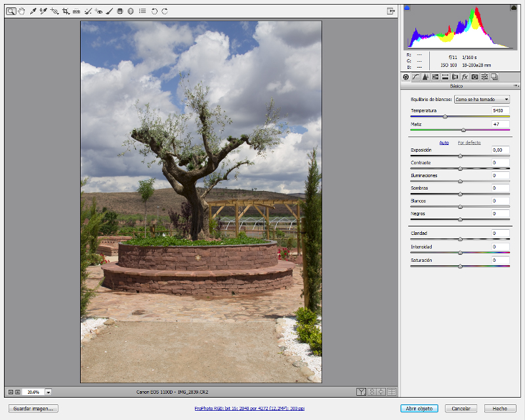Click the Contraste value field

pyautogui.click(x=501, y=163)
